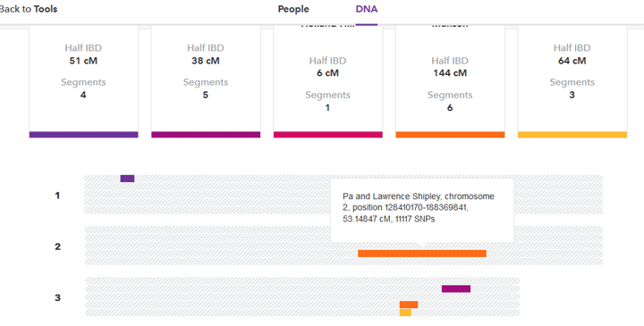Click the yellow segment on chromosome 3
Viewport: 644px width, 326px height.
click(x=405, y=313)
